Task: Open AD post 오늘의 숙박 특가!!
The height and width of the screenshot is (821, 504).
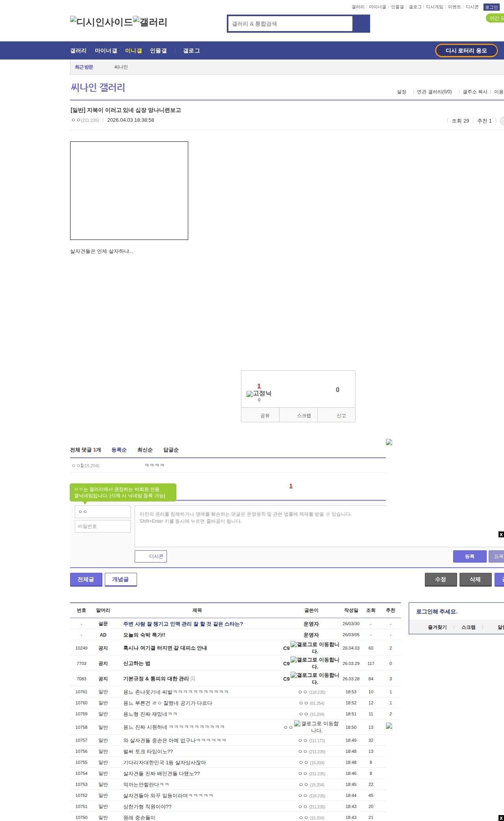Action: (x=144, y=635)
